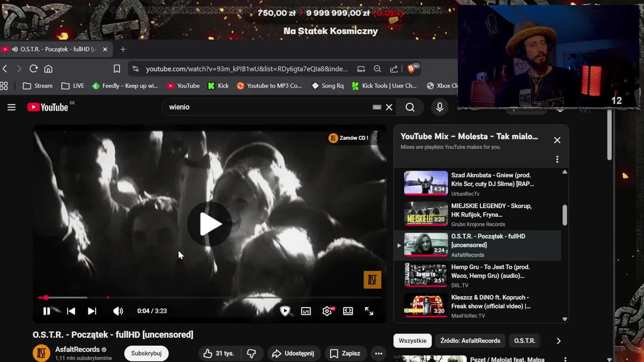Skip to the previous video in the playlist
Image resolution: width=644 pixels, height=362 pixels.
(71, 311)
